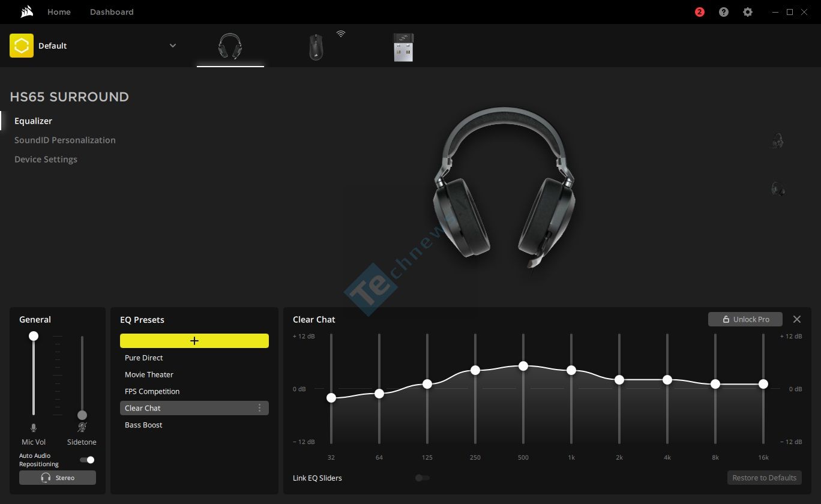Click the Stereo audio mode button
Viewport: 821px width, 504px height.
point(58,478)
